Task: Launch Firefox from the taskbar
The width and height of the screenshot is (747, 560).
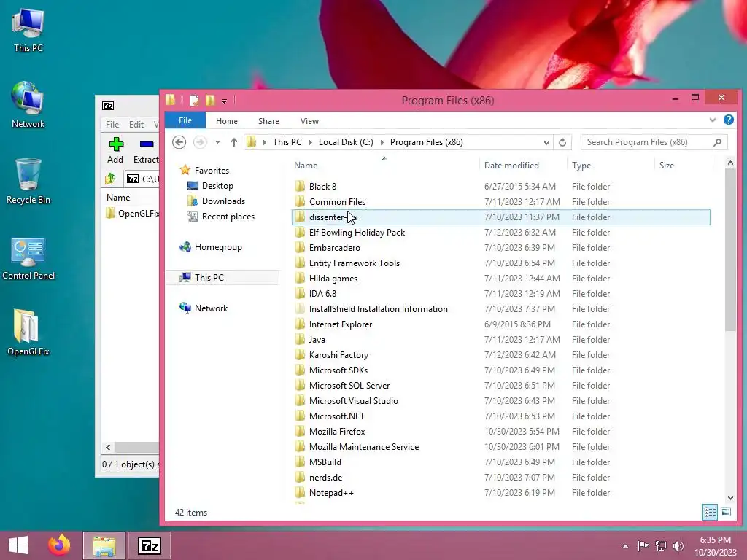Action: point(59,545)
